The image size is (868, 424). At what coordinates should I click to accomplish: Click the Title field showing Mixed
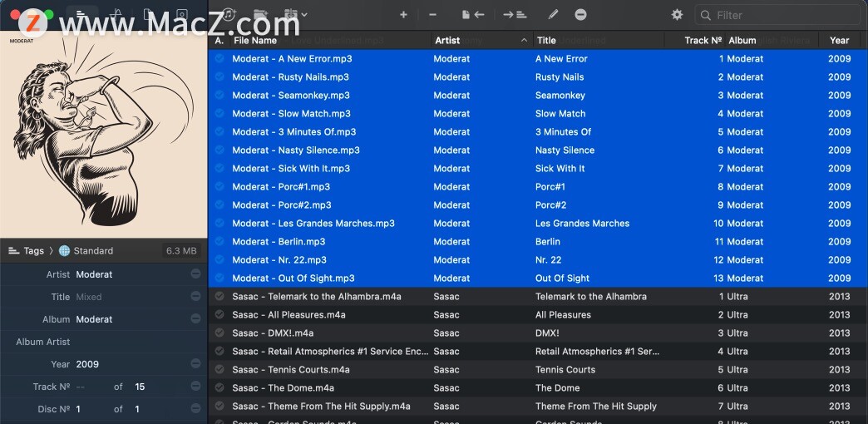(131, 297)
